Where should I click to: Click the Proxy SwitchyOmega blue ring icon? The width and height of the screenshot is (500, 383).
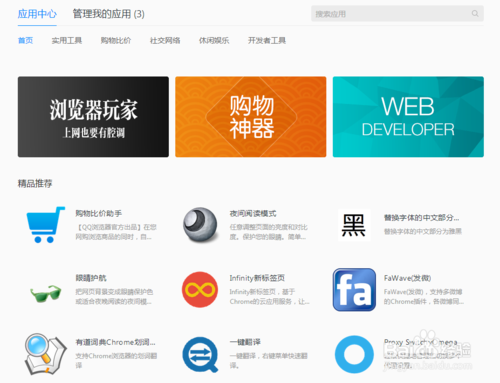tap(354, 354)
